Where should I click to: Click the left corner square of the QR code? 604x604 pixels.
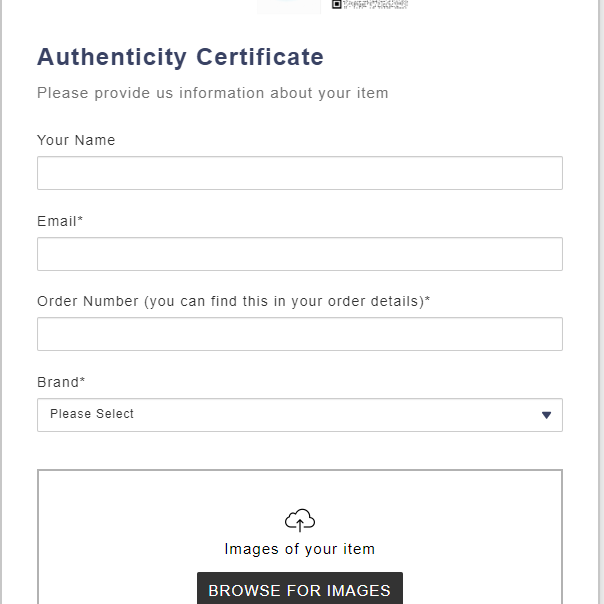[x=336, y=4]
